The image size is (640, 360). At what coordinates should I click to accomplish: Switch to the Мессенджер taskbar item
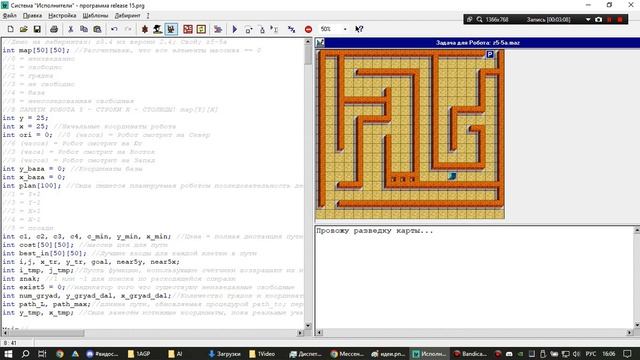pyautogui.click(x=347, y=353)
